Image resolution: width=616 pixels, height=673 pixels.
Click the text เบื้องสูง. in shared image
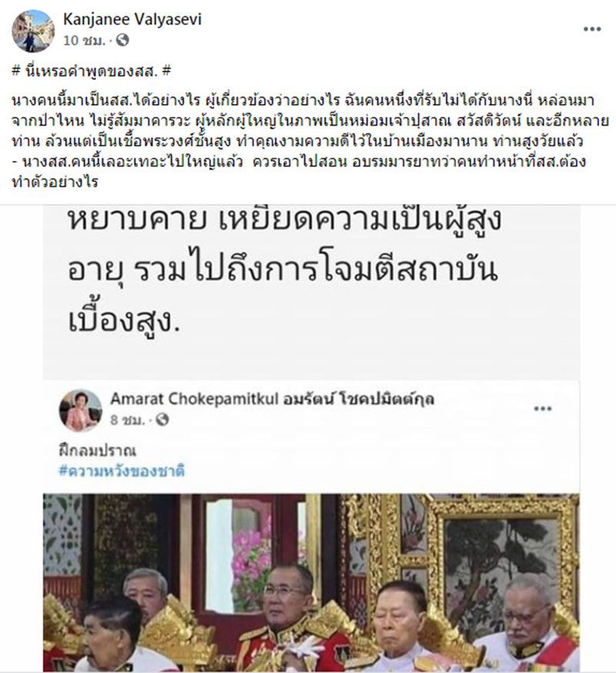tap(124, 321)
